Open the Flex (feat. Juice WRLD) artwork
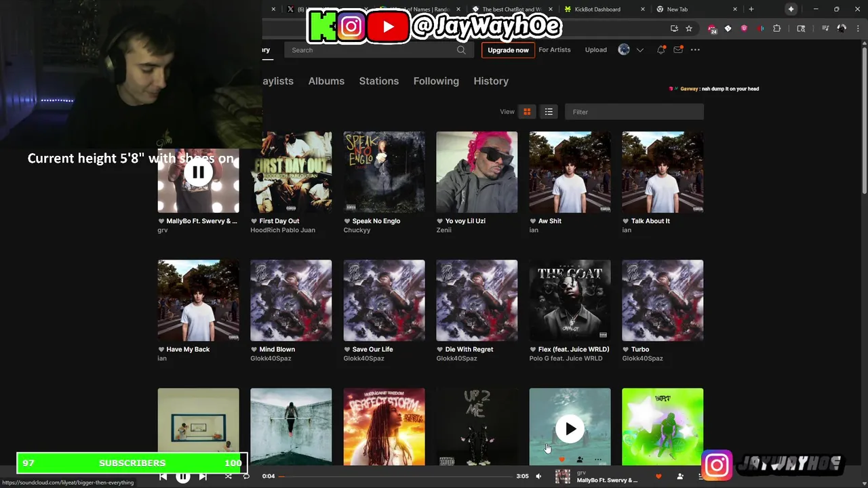The height and width of the screenshot is (488, 868). pyautogui.click(x=570, y=300)
